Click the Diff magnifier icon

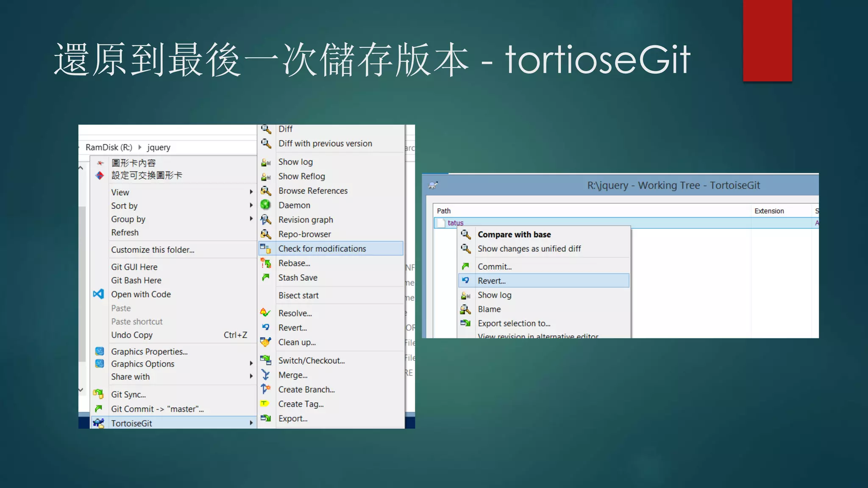coord(266,129)
